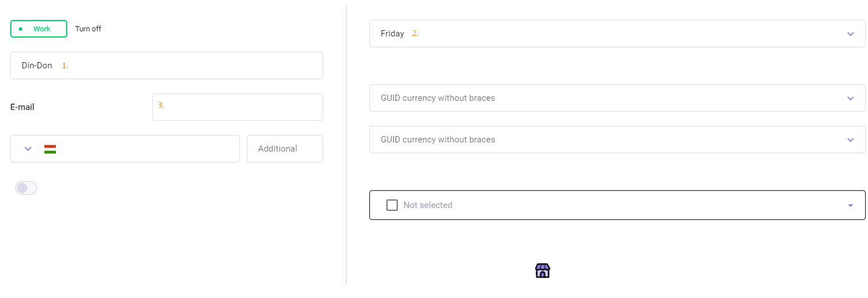Open the second GUID currency dropdown
868x298 pixels.
click(x=617, y=140)
